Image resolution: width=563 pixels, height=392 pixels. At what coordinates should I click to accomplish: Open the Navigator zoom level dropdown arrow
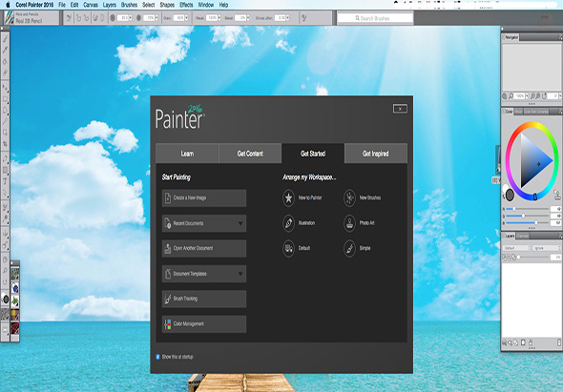(x=527, y=95)
